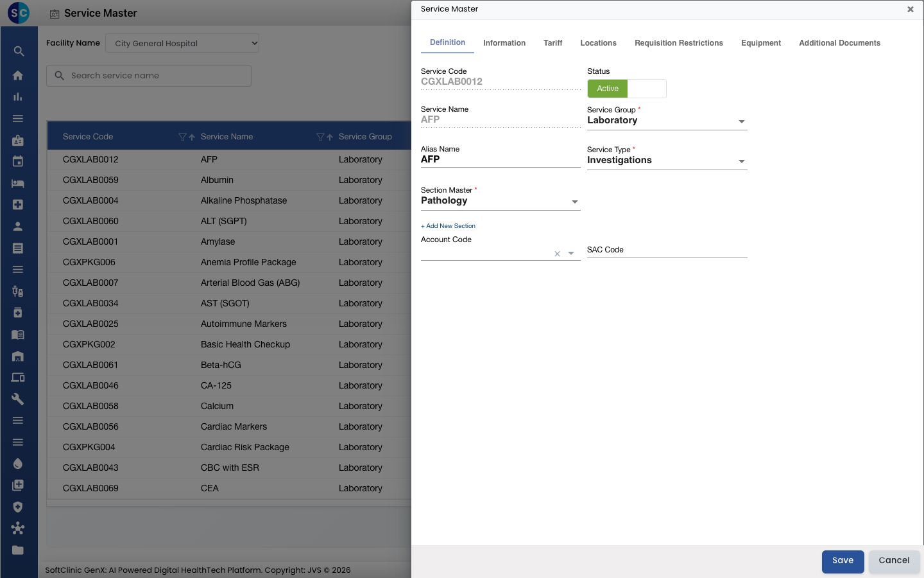Click the filter icon in the Service Name column header
924x578 pixels.
click(320, 137)
